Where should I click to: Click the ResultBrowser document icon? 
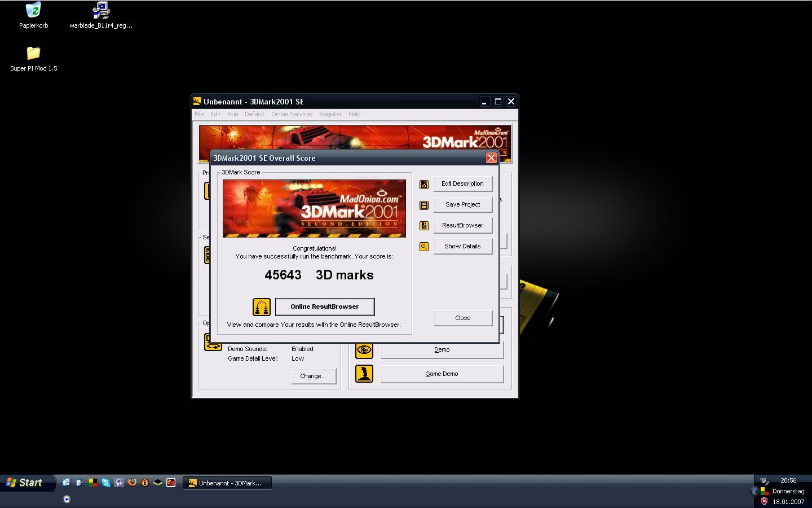424,226
